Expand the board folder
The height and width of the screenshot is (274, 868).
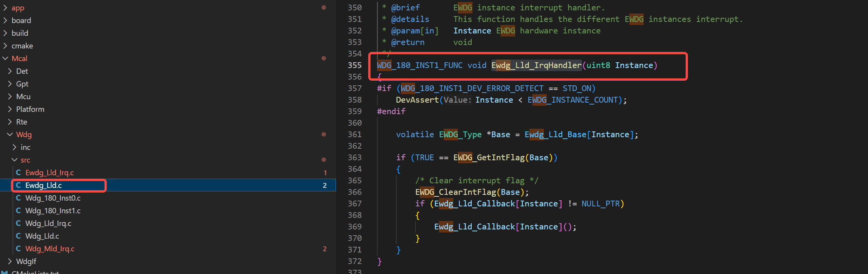pos(5,20)
